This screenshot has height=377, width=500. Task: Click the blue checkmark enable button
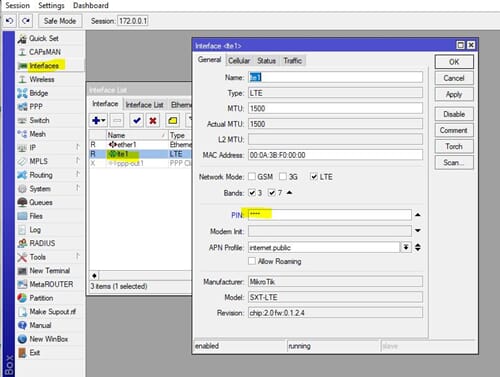click(136, 120)
